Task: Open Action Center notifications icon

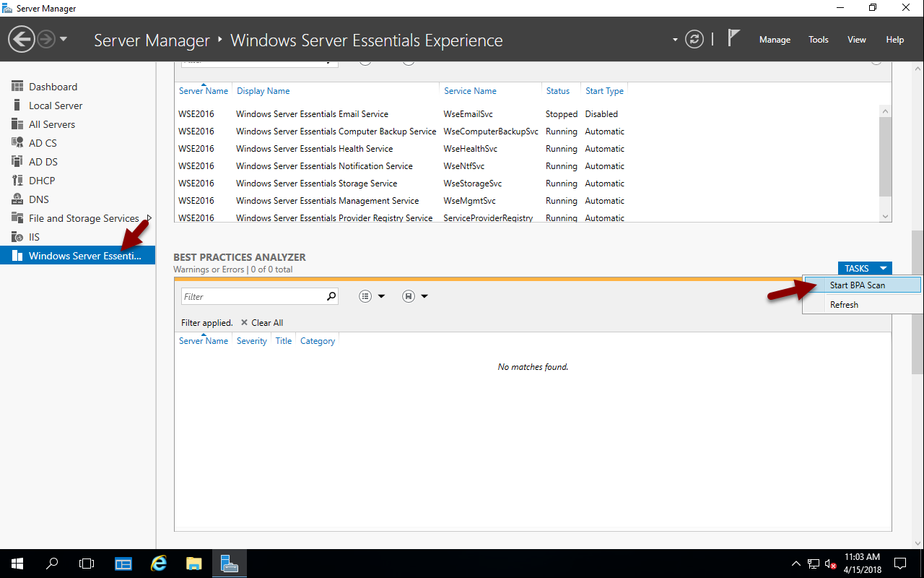Action: click(900, 564)
